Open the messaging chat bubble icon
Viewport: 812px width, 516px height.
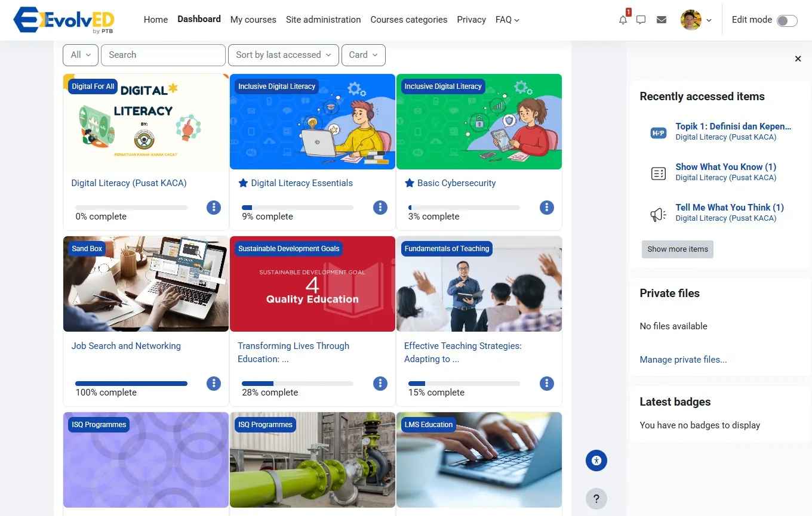point(641,20)
